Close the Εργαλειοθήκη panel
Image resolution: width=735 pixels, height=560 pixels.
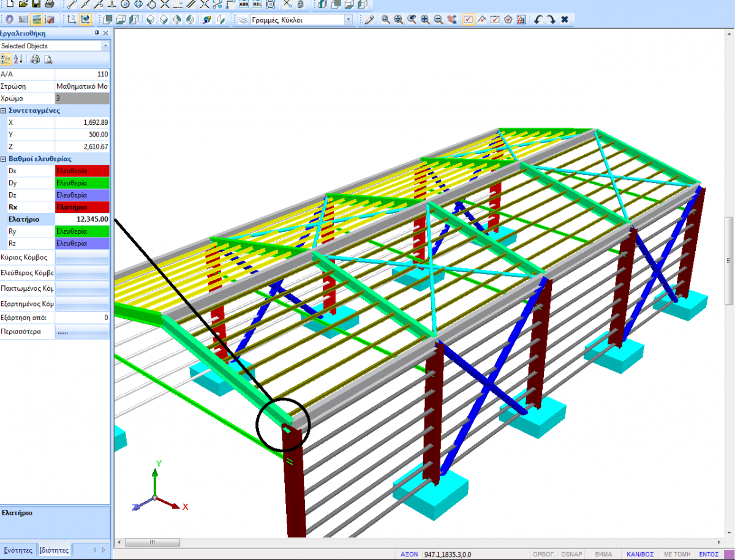point(105,33)
